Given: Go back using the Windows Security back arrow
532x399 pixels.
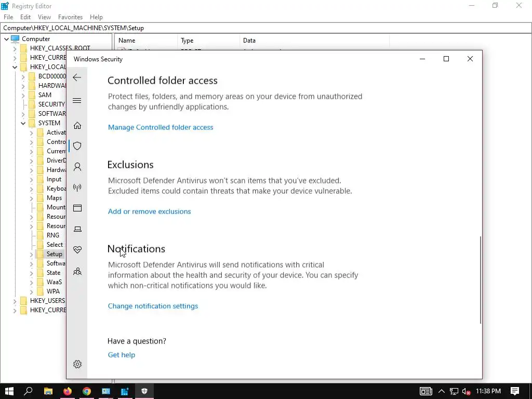Looking at the screenshot, I should point(77,77).
